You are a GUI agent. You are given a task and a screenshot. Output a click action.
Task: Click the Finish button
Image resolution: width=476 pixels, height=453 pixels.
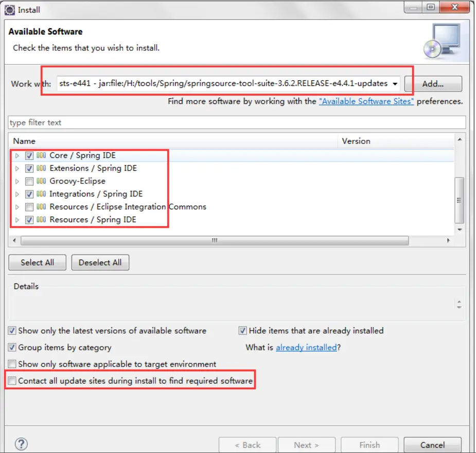[x=369, y=445]
